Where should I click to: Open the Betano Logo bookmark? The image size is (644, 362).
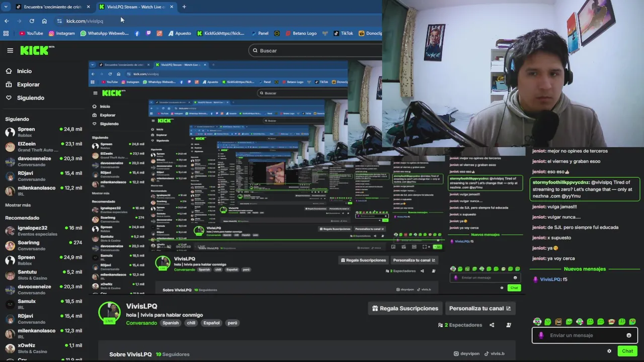(x=300, y=33)
